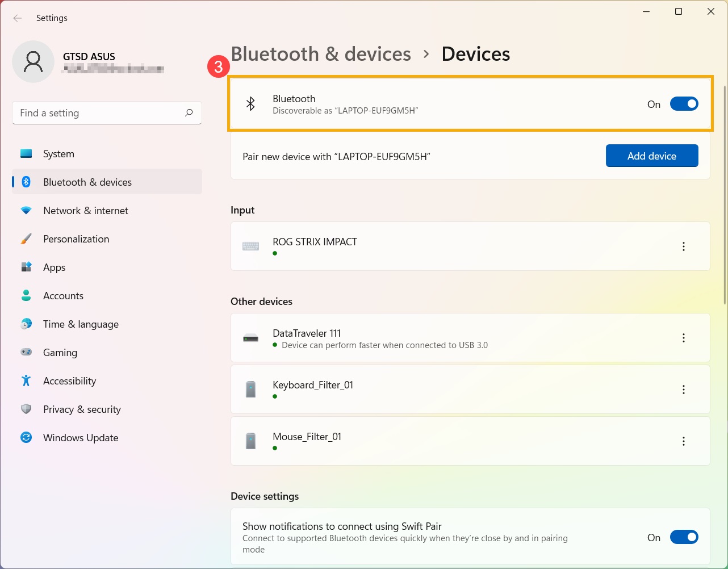The height and width of the screenshot is (569, 728).
Task: Go to Apps settings
Action: 107,267
